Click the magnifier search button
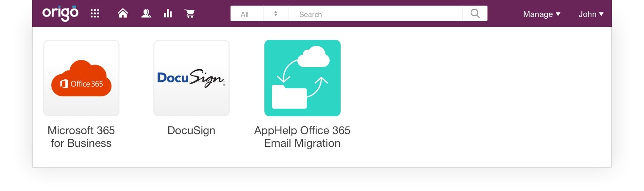 pyautogui.click(x=475, y=14)
